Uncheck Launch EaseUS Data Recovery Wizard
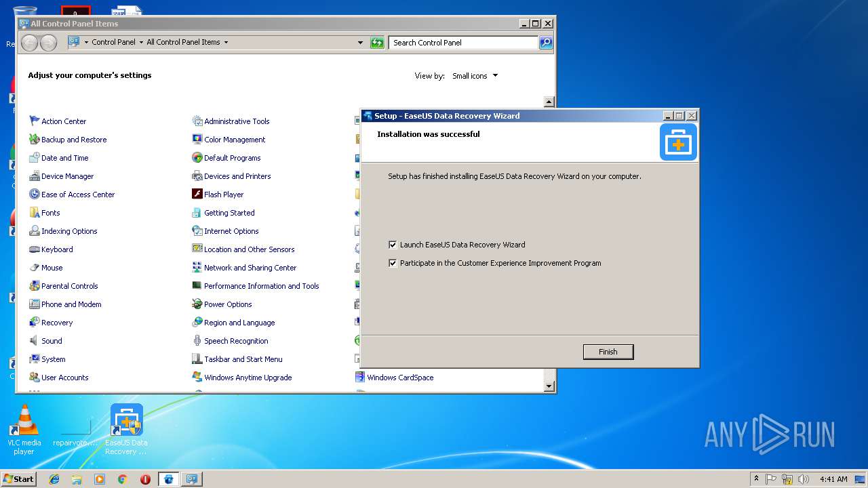The image size is (868, 488). tap(393, 245)
